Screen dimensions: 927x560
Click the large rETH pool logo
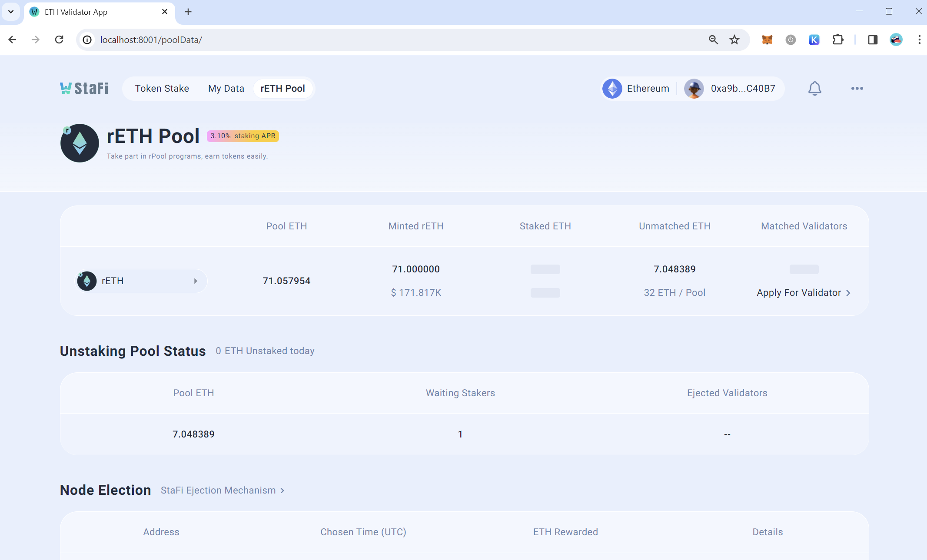(x=80, y=143)
